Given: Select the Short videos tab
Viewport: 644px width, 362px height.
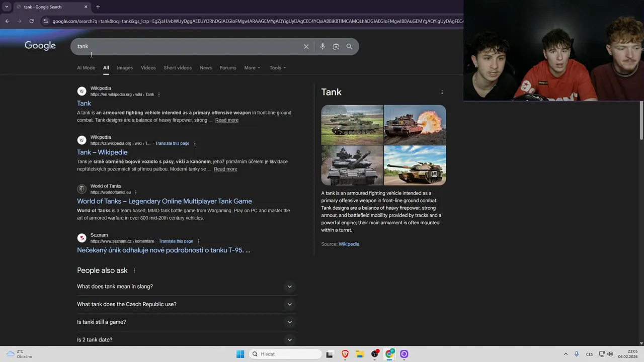Looking at the screenshot, I should 178,68.
